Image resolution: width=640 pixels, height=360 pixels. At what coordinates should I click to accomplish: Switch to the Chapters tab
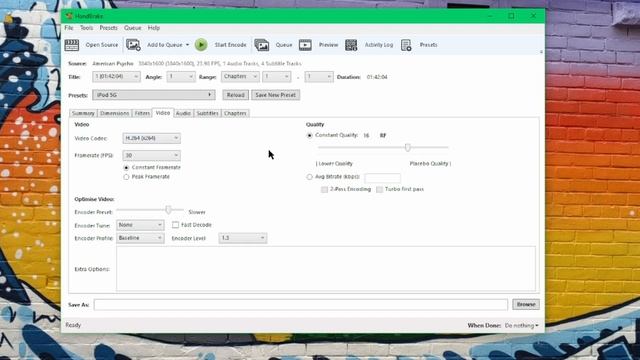[x=236, y=113]
